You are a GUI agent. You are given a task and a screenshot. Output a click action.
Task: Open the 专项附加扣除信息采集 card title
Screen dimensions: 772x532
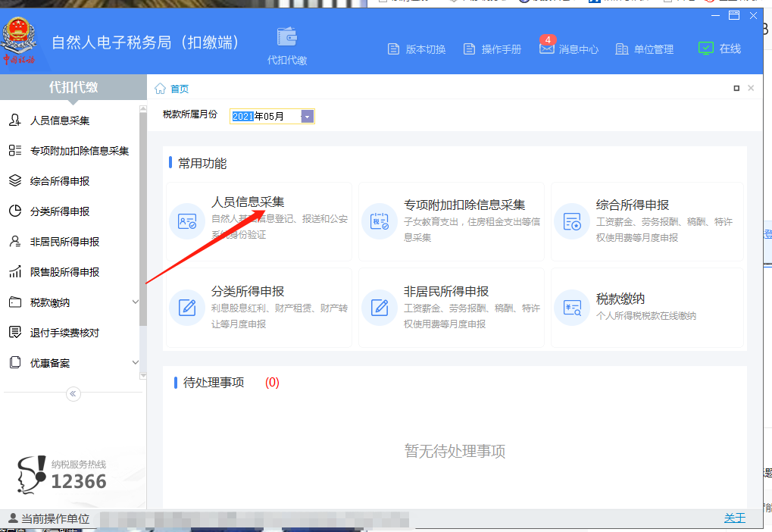pos(464,205)
